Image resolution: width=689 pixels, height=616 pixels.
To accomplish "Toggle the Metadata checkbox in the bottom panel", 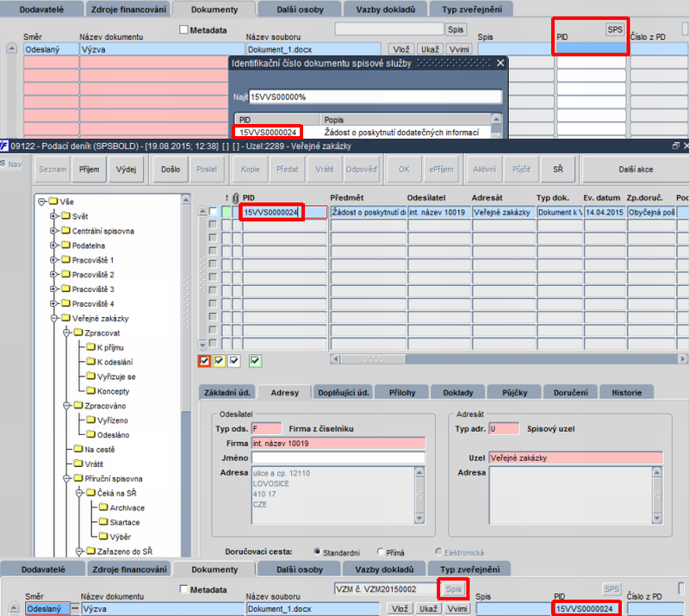I will (183, 588).
